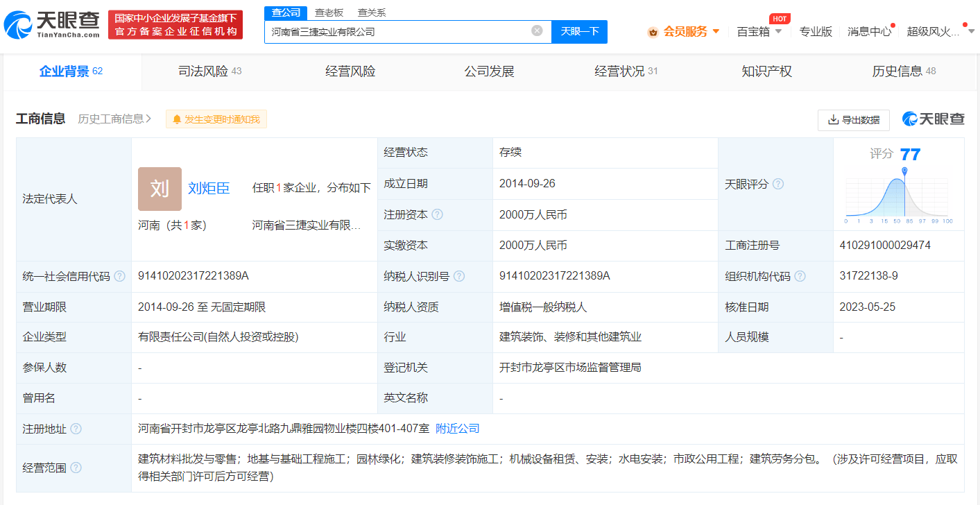The height and width of the screenshot is (505, 980).
Task: Click the 刘 avatar tile
Action: tap(160, 189)
